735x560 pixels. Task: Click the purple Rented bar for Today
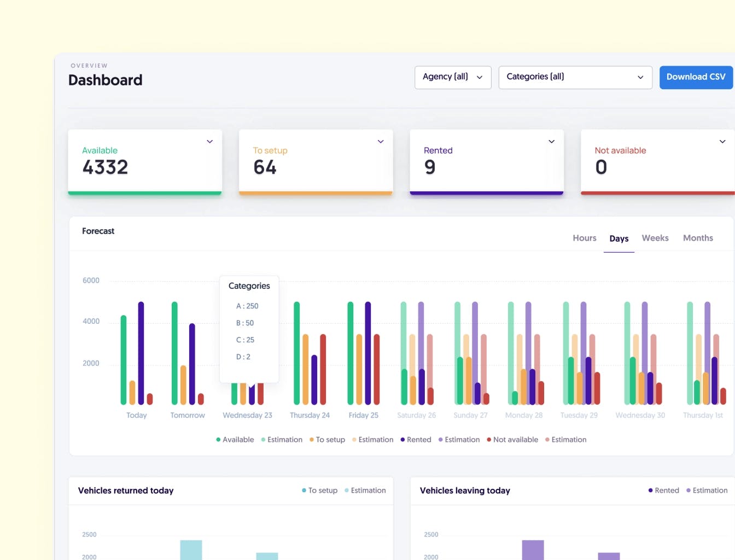[141, 353]
